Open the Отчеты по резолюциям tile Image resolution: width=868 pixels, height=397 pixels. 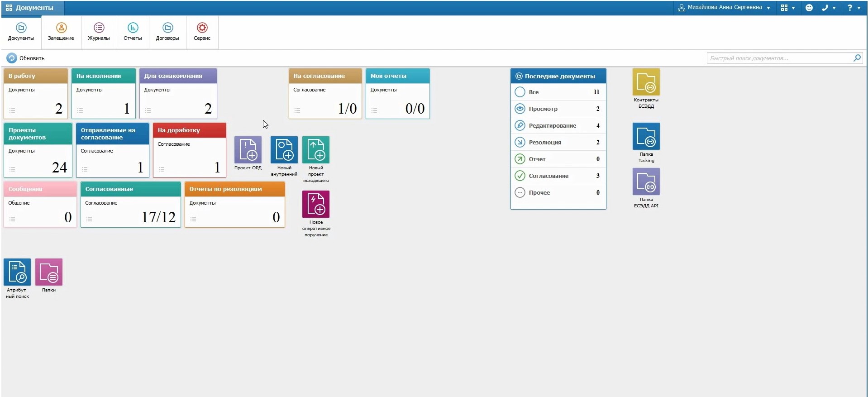tap(235, 205)
